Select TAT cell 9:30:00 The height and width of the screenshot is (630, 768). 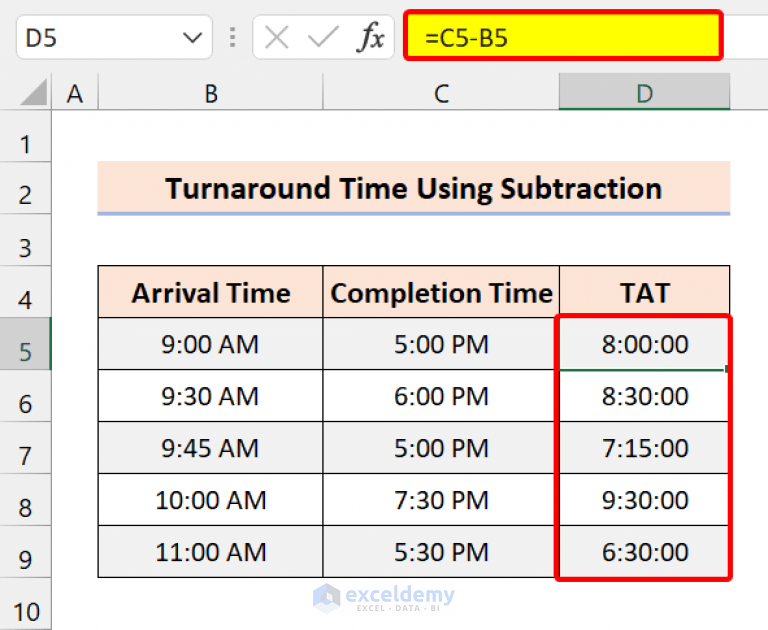(x=645, y=500)
